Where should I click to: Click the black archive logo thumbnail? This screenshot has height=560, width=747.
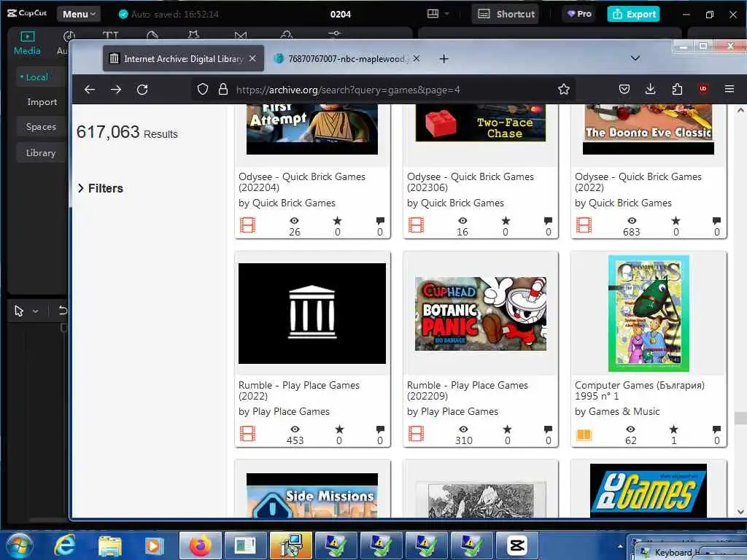pos(312,314)
